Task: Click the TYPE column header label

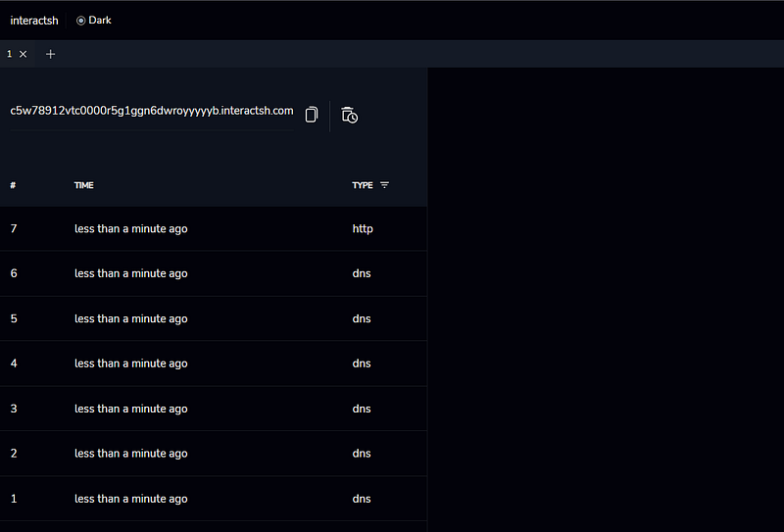Action: [363, 185]
